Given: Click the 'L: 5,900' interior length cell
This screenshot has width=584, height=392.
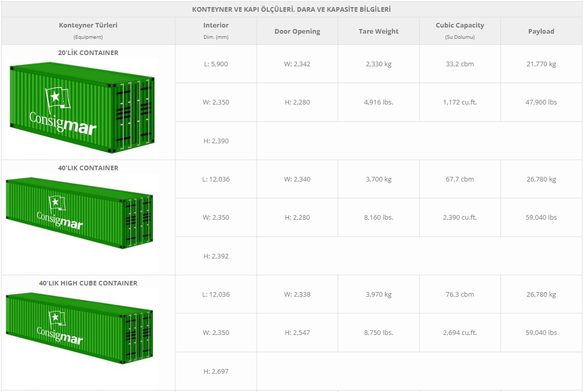Looking at the screenshot, I should pos(216,64).
